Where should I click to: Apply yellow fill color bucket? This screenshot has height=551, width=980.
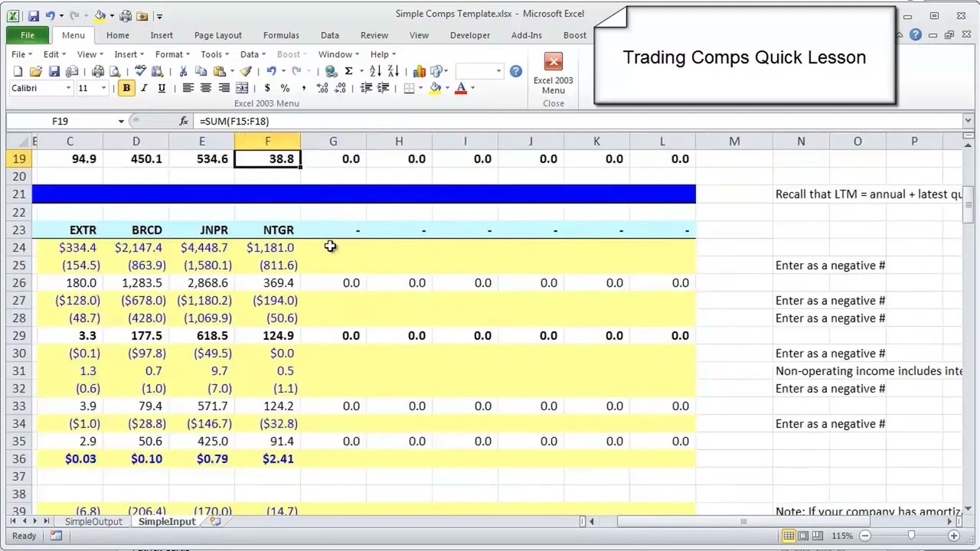coord(435,88)
